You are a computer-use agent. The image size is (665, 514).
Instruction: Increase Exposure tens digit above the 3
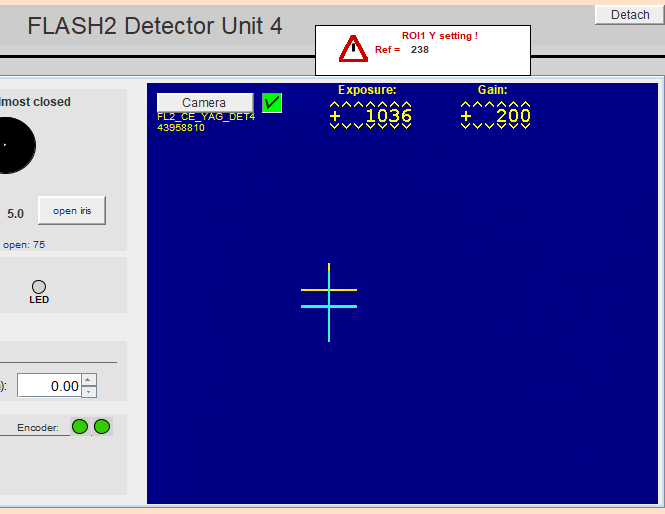pos(394,105)
